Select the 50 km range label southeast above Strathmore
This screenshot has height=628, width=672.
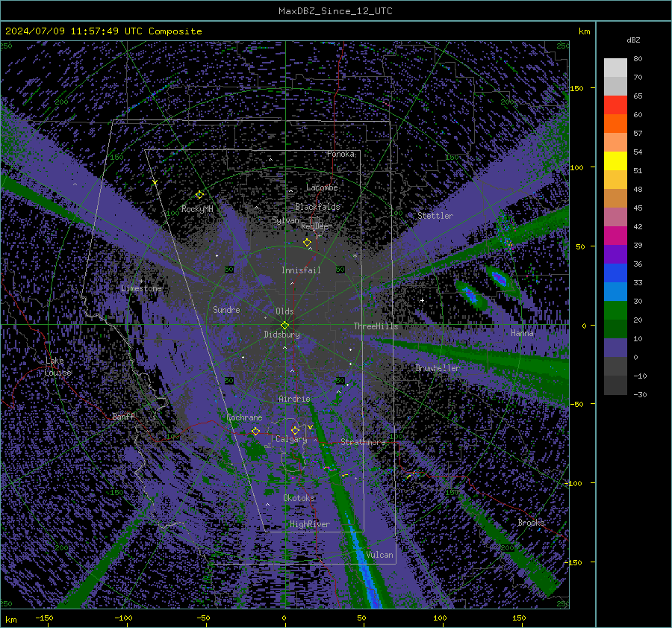click(x=340, y=380)
